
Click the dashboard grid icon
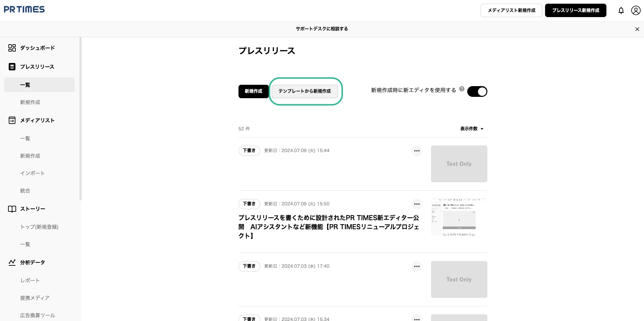[x=12, y=48]
